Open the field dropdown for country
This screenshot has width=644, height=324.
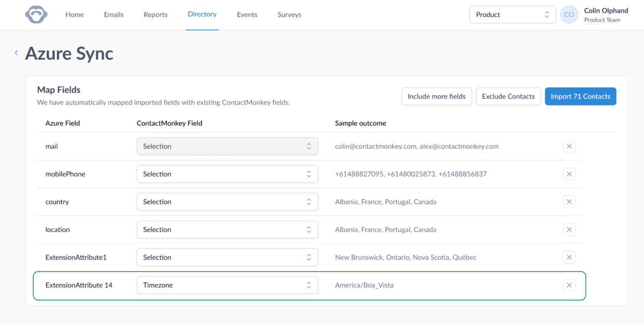pos(227,202)
